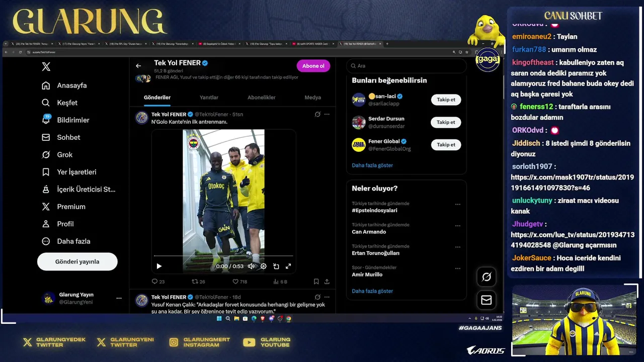Open Premium from the sidebar
The image size is (644, 362).
click(x=63, y=207)
